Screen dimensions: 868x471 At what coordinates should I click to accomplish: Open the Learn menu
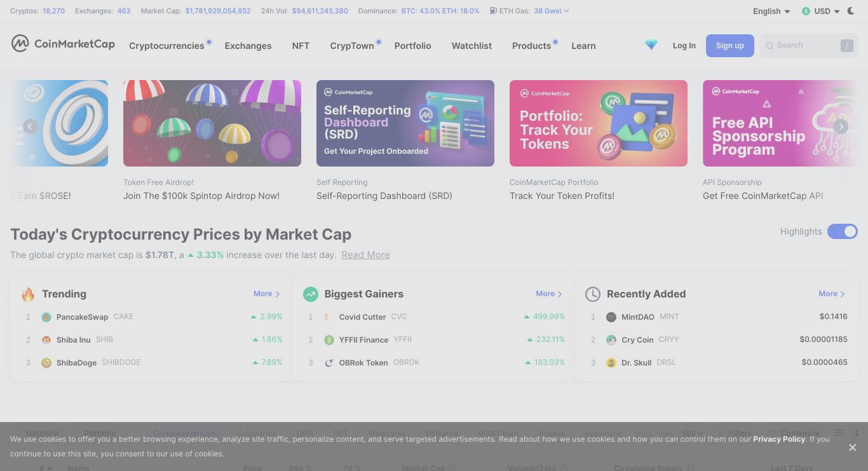coord(583,46)
